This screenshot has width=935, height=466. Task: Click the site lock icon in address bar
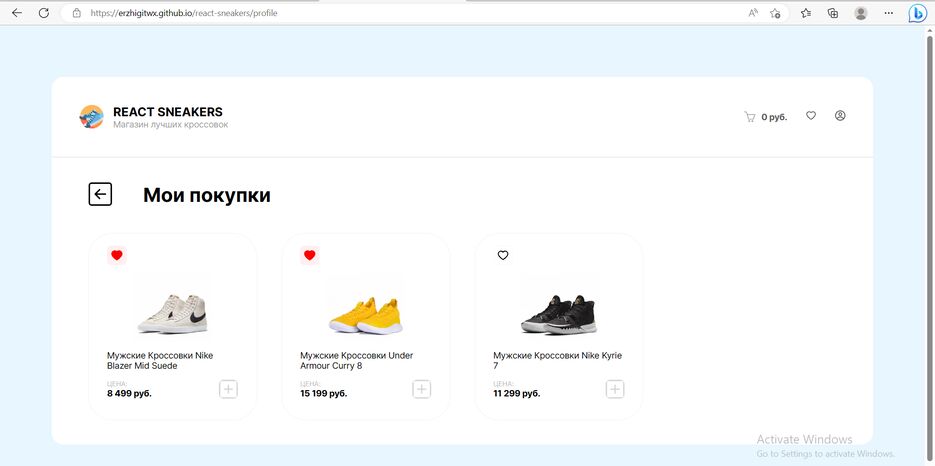coord(76,13)
